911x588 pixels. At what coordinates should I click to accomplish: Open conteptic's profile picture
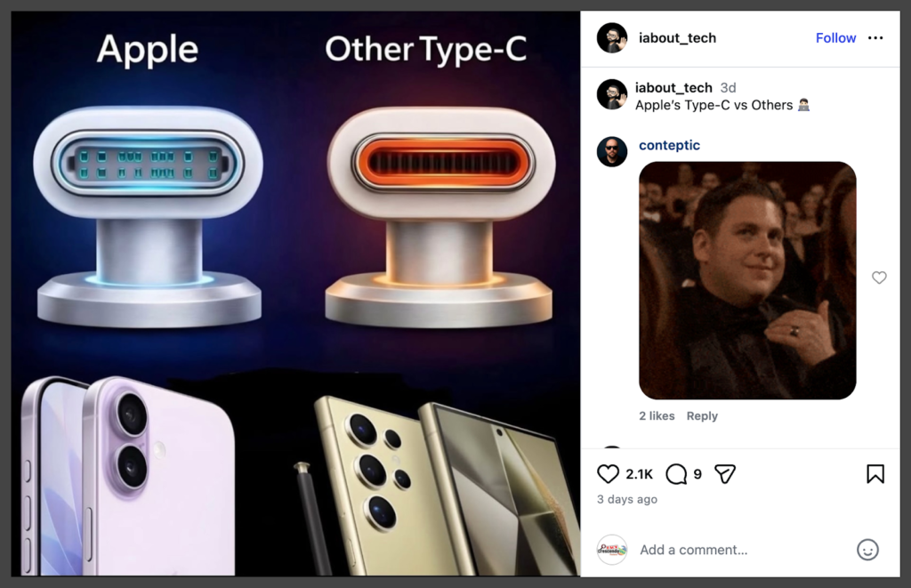point(612,151)
